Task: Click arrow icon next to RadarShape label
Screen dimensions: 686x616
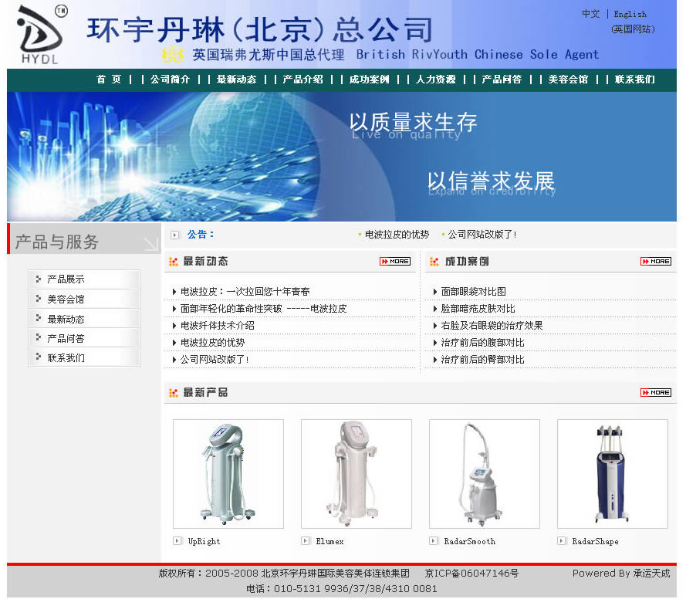Action: click(561, 541)
